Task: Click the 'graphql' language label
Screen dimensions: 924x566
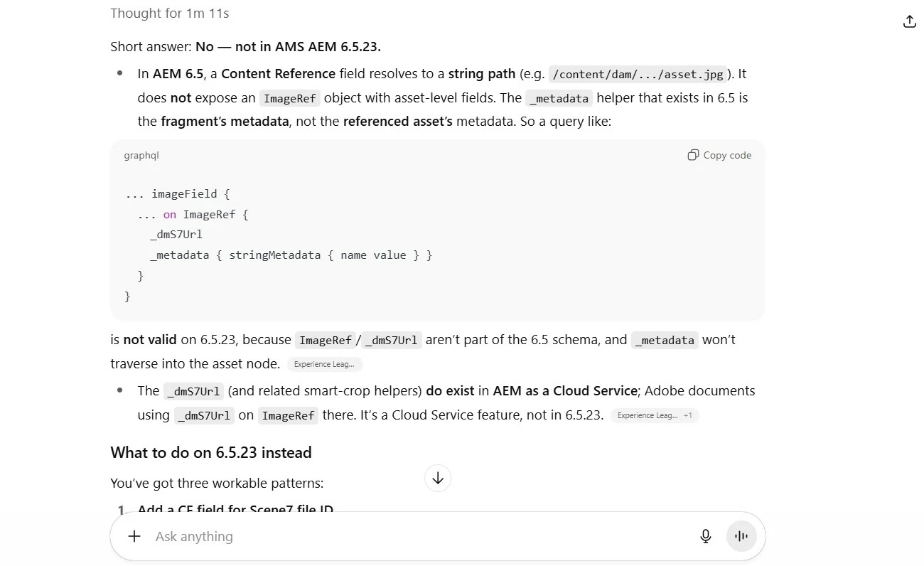Action: (141, 155)
